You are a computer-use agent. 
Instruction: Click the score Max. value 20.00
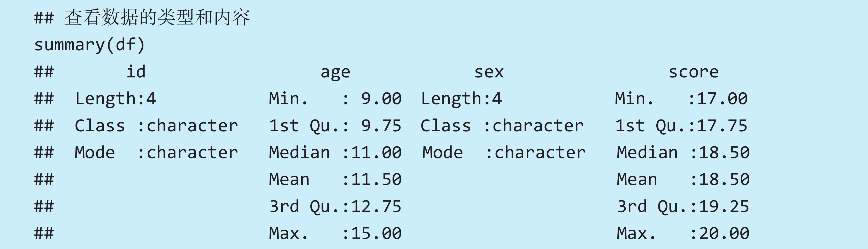(724, 233)
